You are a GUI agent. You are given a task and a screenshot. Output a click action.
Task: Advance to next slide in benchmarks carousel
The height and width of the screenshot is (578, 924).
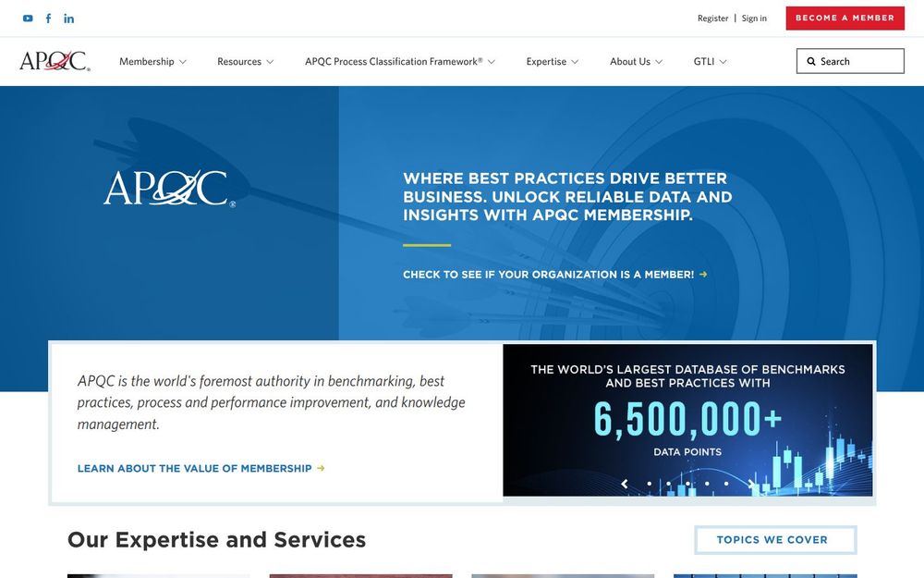pos(750,484)
